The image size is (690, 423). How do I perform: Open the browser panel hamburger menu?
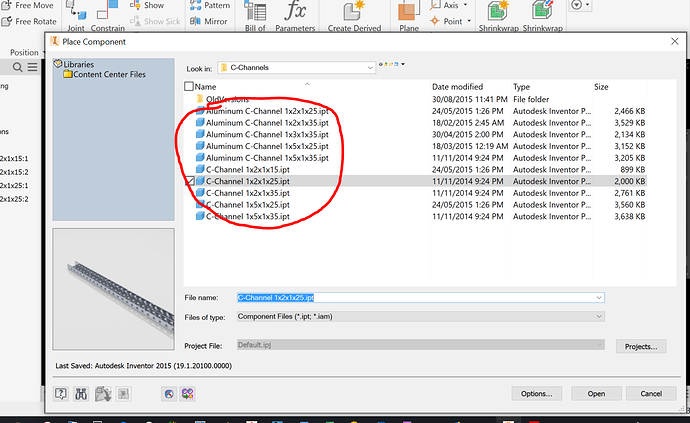coord(33,67)
